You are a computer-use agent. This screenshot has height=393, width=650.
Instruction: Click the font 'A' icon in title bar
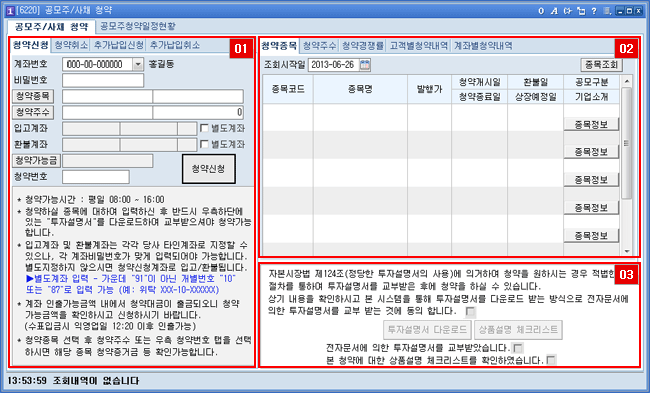point(554,11)
